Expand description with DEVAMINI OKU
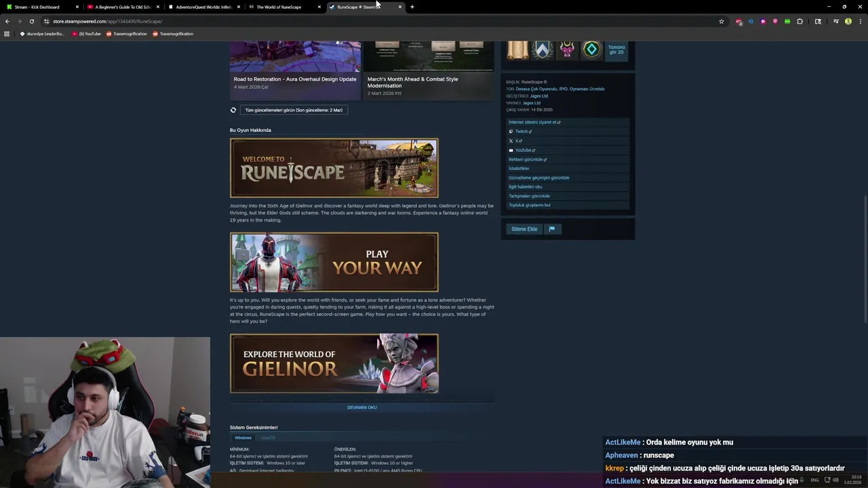Screen dimensions: 868x488 tap(362, 407)
